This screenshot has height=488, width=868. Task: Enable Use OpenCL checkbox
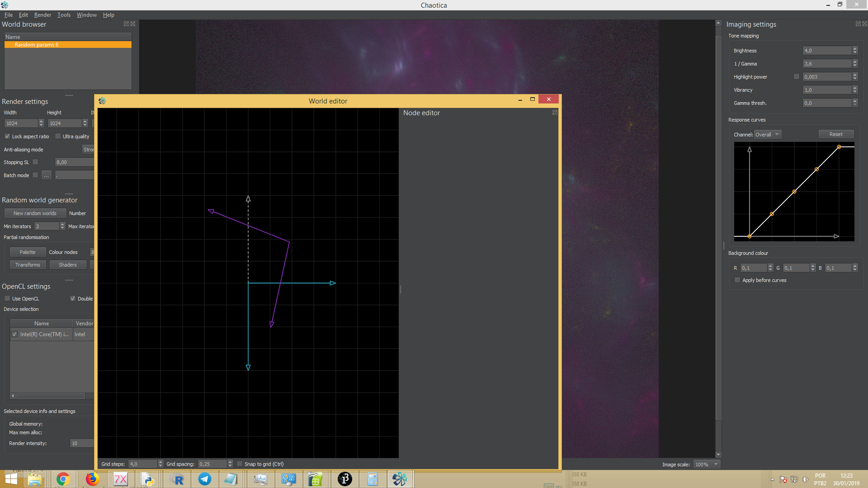pos(7,298)
